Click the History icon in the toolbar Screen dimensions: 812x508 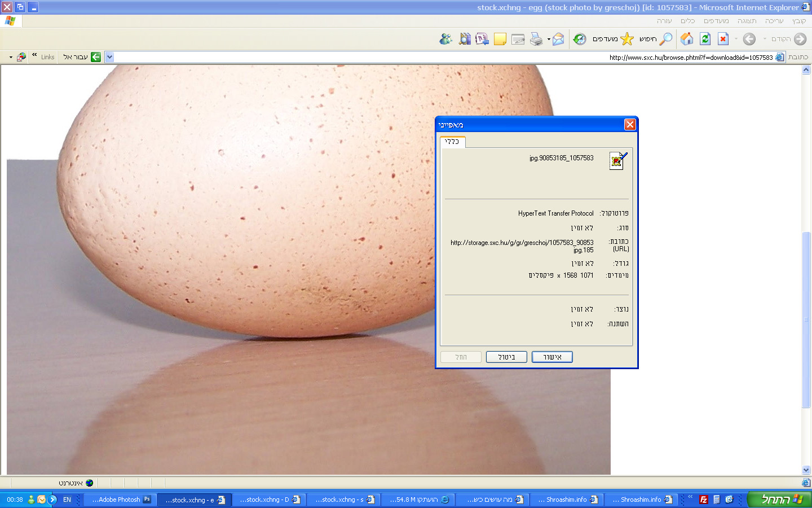pos(580,39)
